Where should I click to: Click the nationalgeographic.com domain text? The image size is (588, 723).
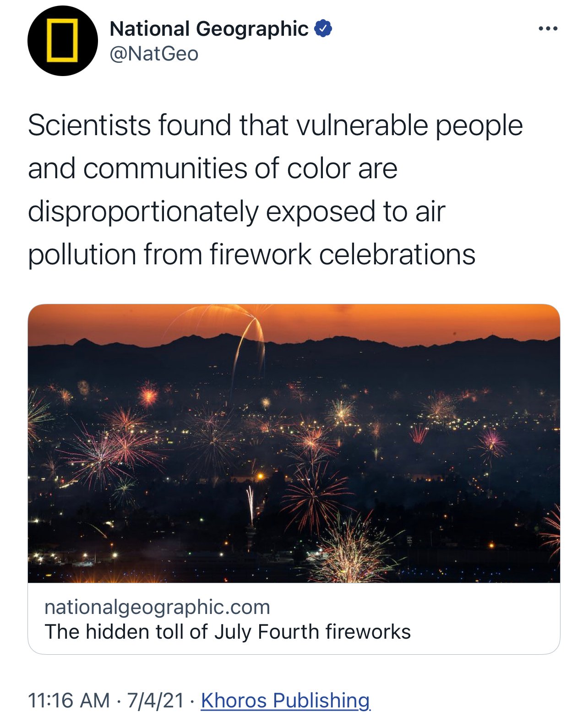(x=157, y=607)
